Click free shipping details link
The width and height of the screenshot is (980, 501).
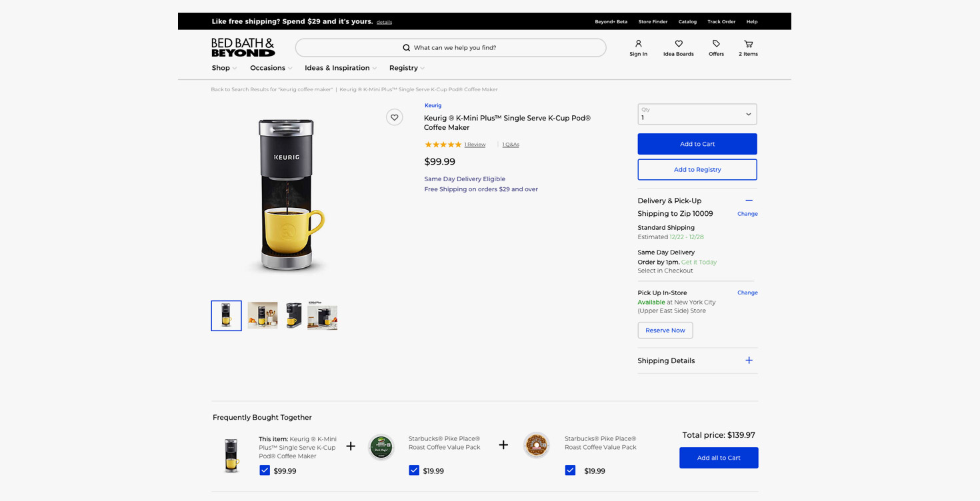[x=384, y=23]
